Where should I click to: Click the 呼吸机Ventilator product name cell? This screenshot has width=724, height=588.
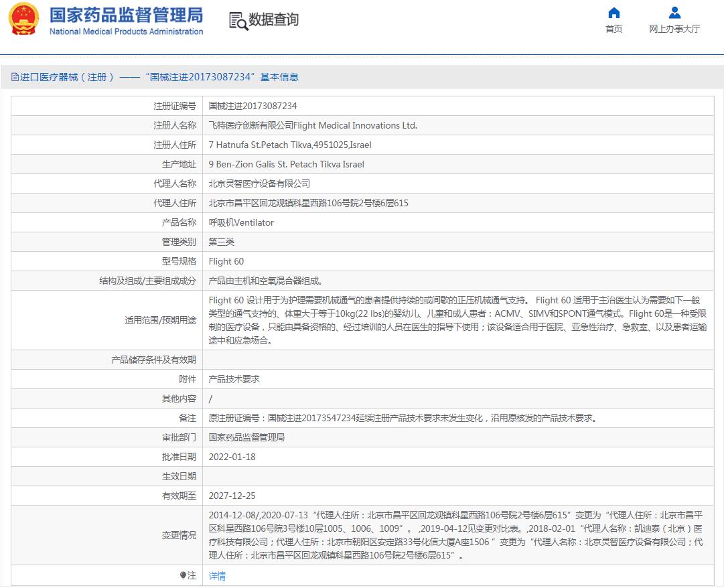pos(241,222)
